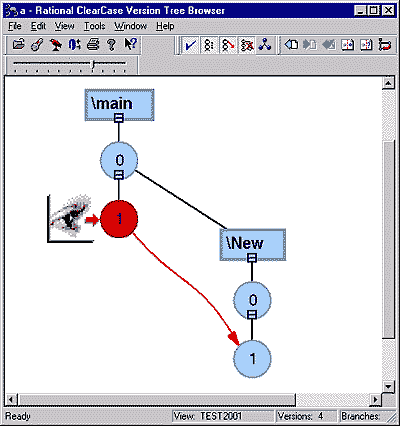Click the red merge tool icon
The height and width of the screenshot is (426, 400).
pyautogui.click(x=385, y=45)
